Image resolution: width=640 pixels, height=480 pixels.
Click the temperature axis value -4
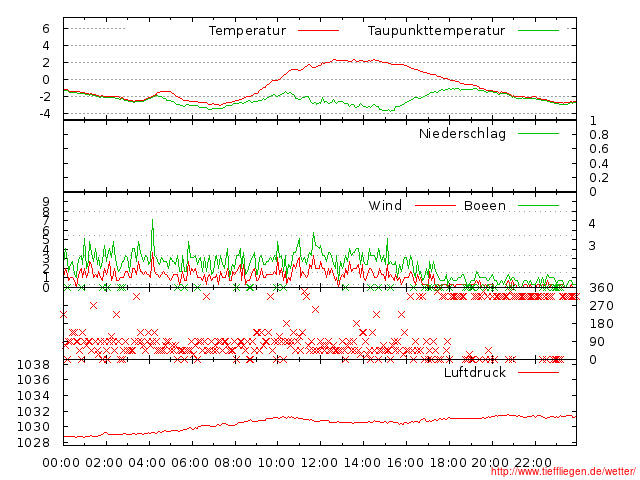tap(45, 113)
